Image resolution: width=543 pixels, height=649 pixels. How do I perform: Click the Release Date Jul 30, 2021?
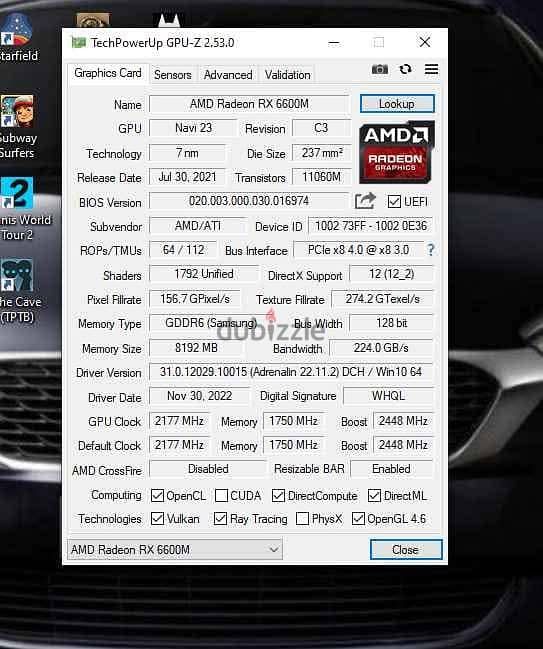187,177
